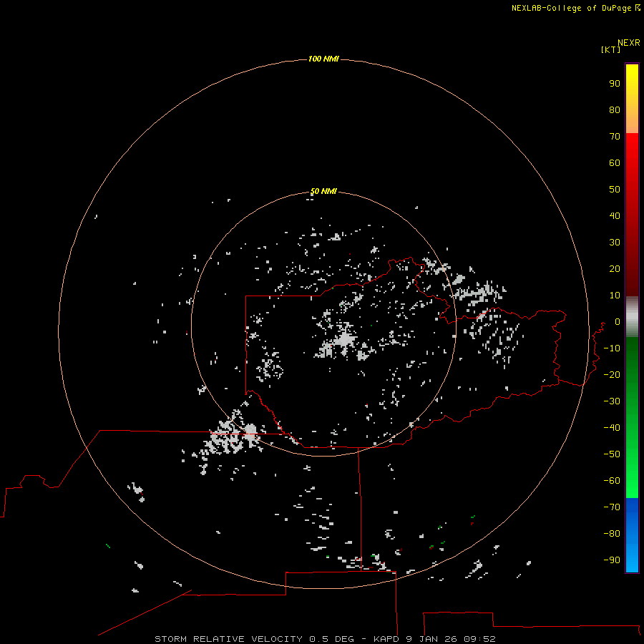Click the NEXR label at top right
644x644 pixels.
click(x=629, y=43)
